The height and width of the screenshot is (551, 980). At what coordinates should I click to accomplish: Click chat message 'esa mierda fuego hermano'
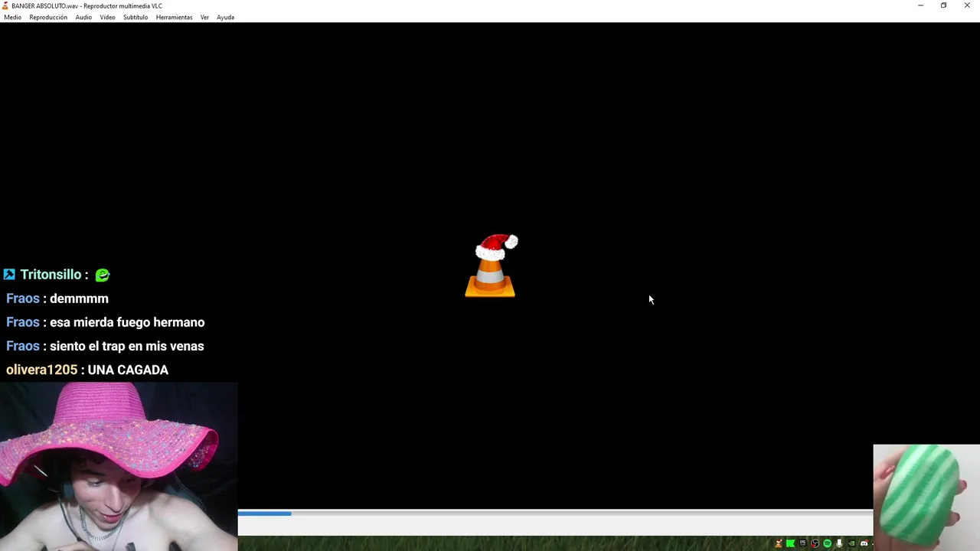127,322
